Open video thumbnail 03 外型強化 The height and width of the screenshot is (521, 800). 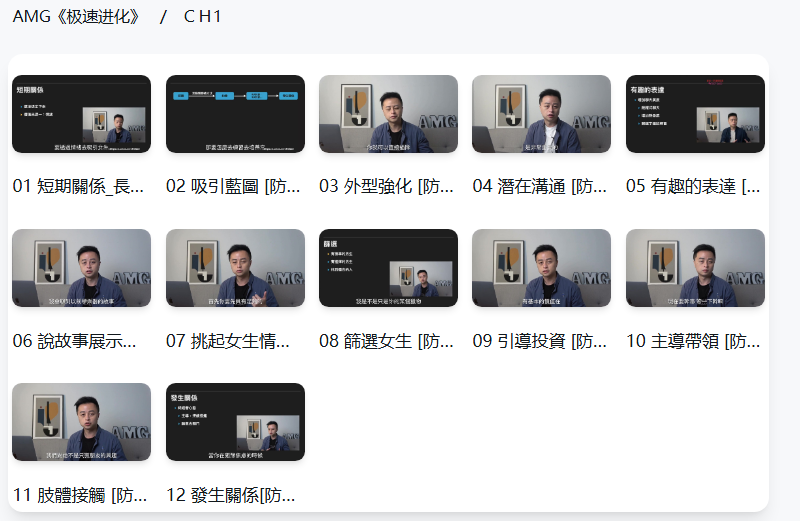click(388, 114)
